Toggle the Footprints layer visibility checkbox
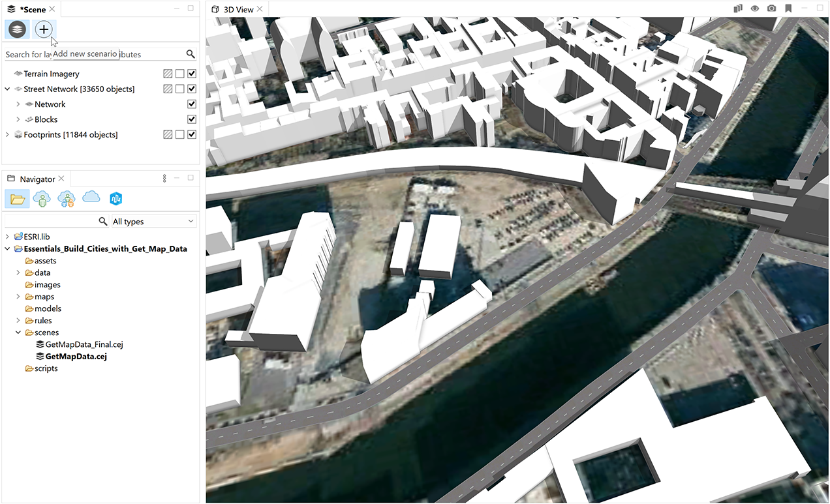This screenshot has height=504, width=830. [192, 135]
